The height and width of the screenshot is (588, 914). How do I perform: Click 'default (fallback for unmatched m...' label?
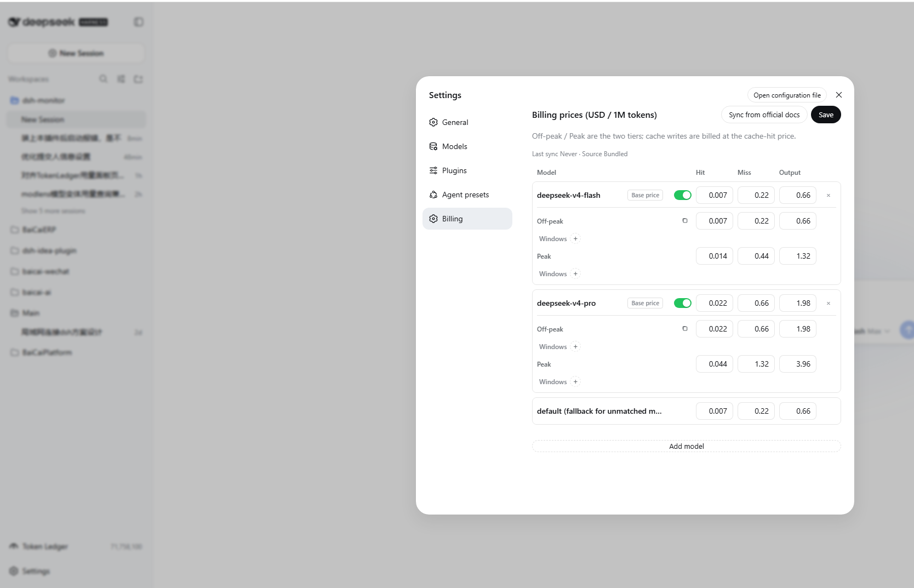pyautogui.click(x=599, y=411)
